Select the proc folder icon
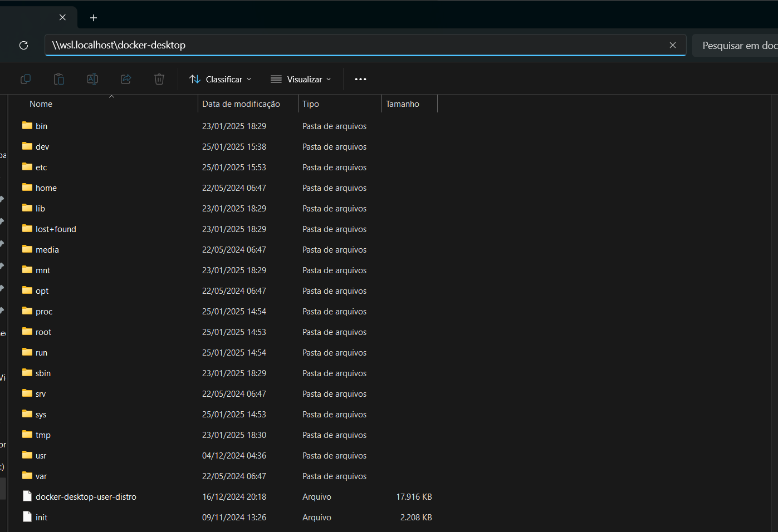The image size is (778, 532). coord(27,311)
